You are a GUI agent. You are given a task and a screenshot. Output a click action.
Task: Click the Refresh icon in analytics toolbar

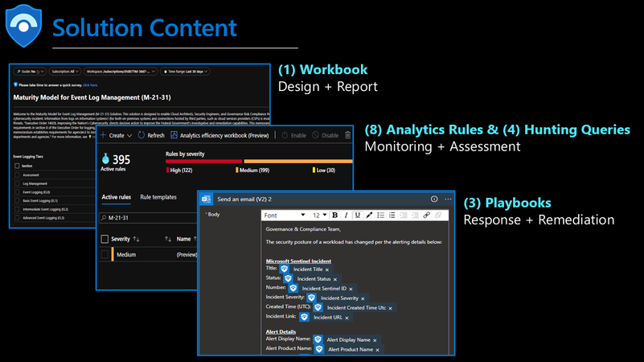pos(142,135)
